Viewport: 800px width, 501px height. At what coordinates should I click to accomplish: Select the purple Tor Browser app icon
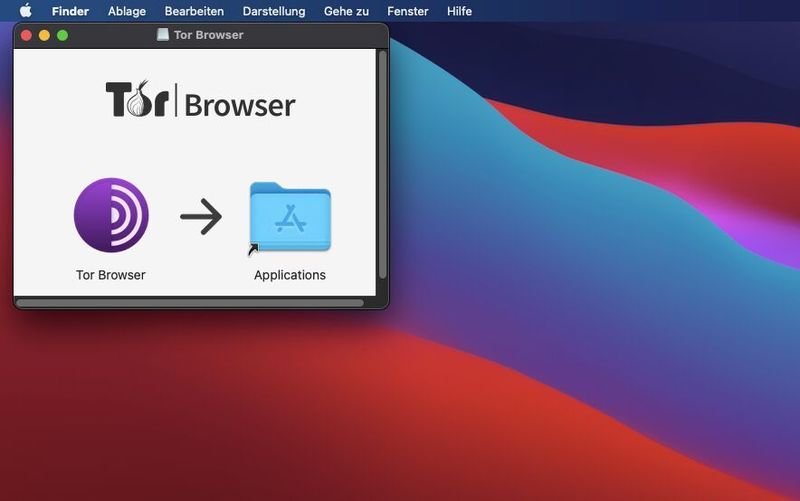[111, 215]
